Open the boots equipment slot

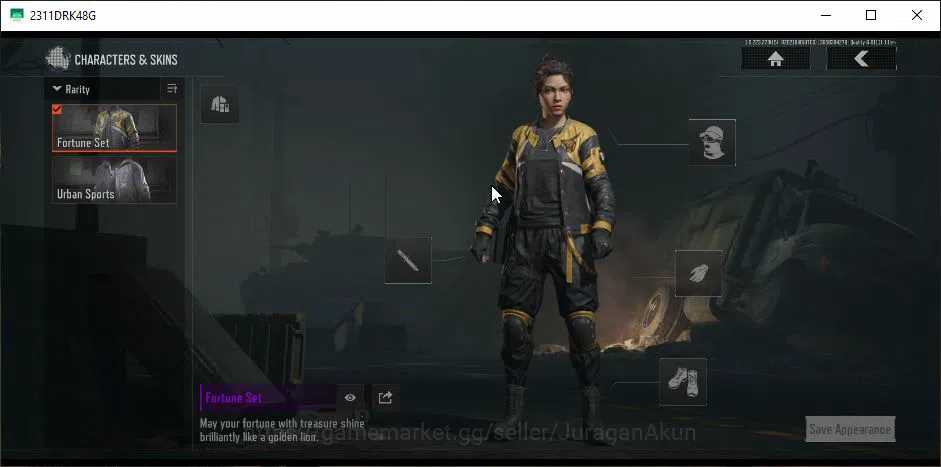click(x=683, y=382)
